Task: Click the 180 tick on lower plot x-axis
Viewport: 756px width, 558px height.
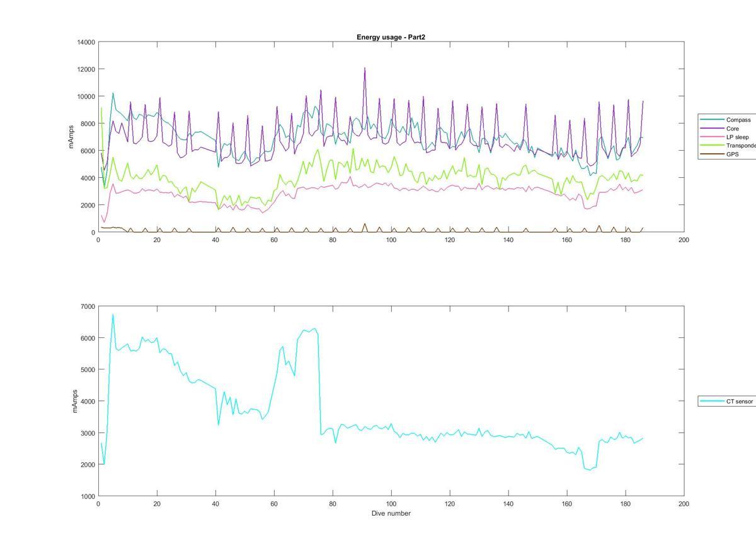Action: [626, 504]
